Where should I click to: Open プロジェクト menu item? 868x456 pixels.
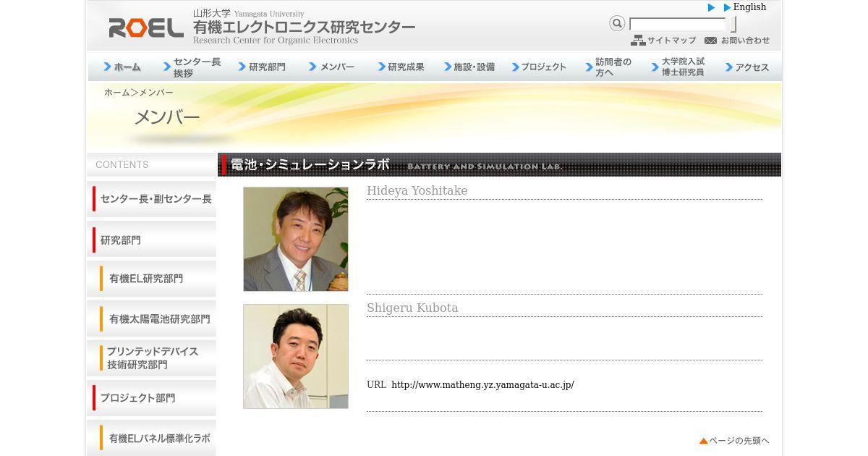[x=540, y=67]
